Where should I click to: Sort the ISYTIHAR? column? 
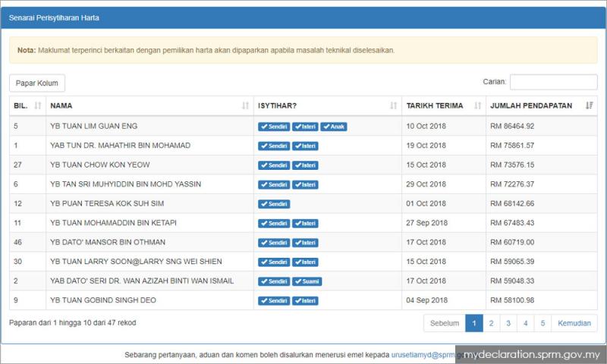click(393, 106)
